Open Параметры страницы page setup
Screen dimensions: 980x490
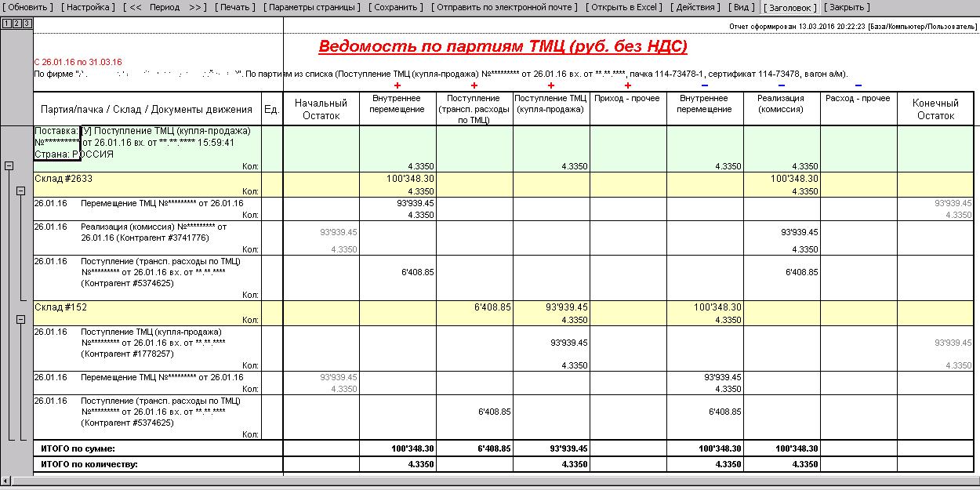pos(312,7)
